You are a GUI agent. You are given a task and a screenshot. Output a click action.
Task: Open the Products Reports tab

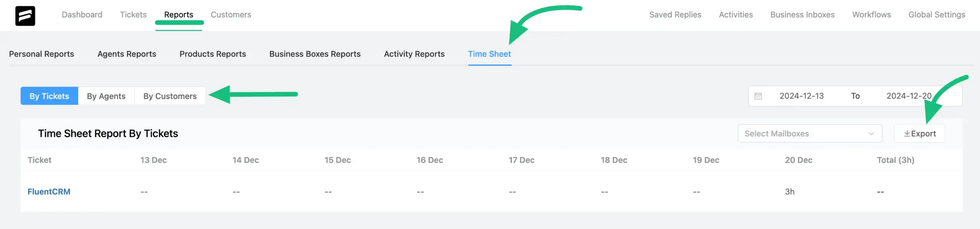pos(212,54)
